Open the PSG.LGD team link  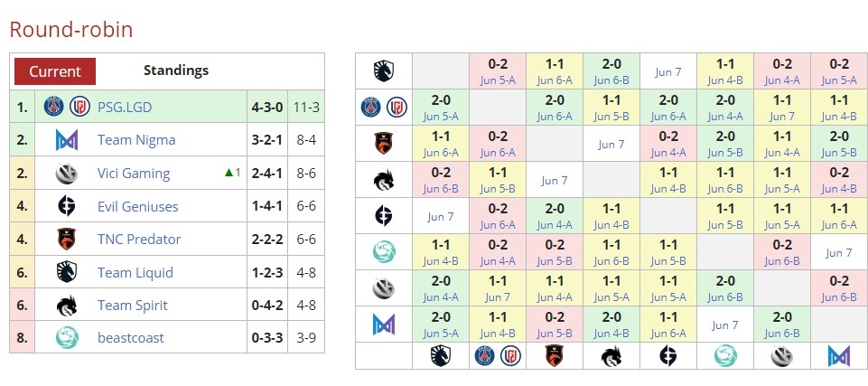125,107
